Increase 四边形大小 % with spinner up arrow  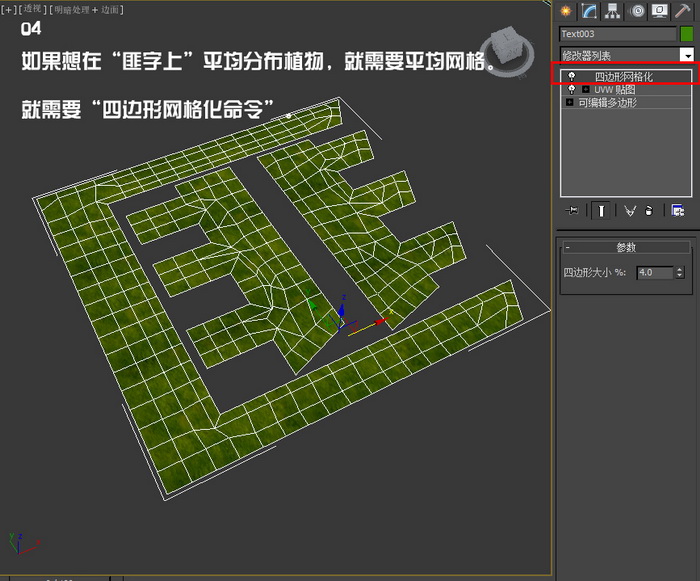coord(679,269)
